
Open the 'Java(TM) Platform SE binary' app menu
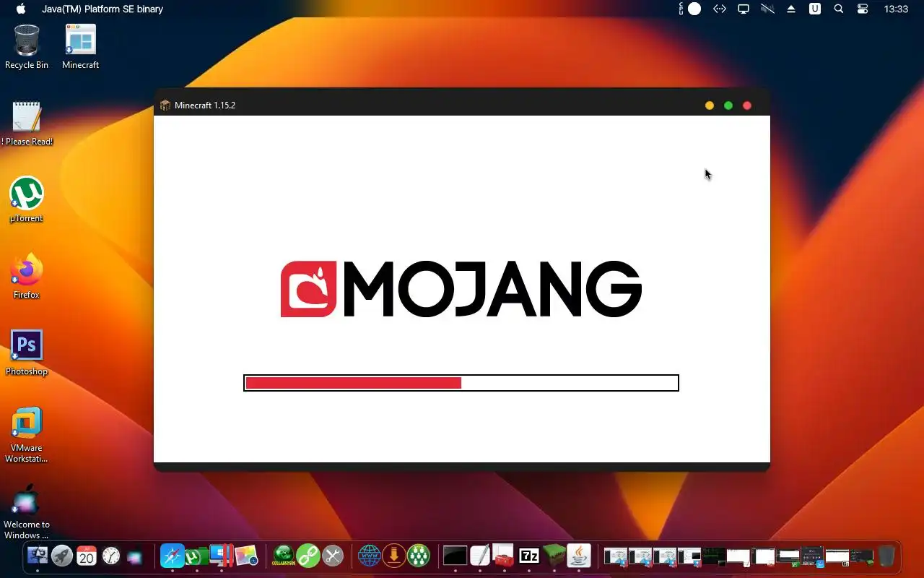pos(103,9)
